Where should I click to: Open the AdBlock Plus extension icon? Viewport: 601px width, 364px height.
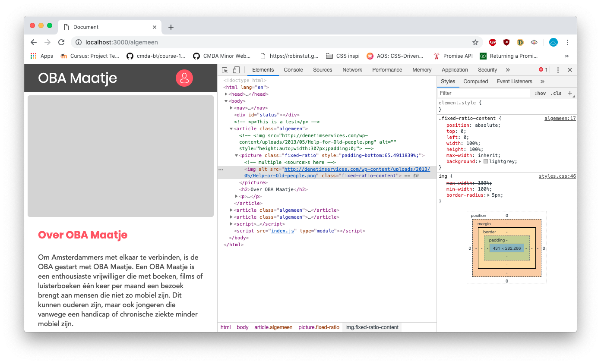(x=493, y=42)
